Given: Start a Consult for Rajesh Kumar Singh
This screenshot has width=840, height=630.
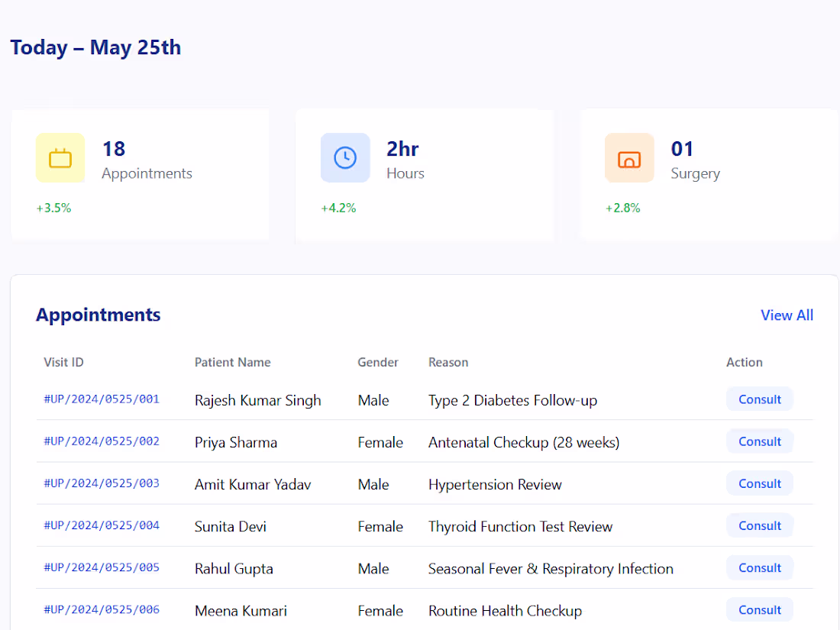Looking at the screenshot, I should tap(759, 399).
